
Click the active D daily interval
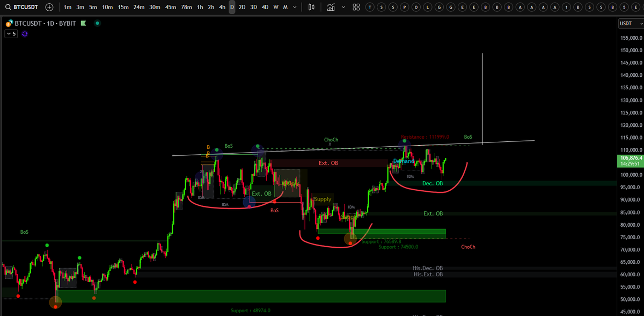tap(232, 7)
